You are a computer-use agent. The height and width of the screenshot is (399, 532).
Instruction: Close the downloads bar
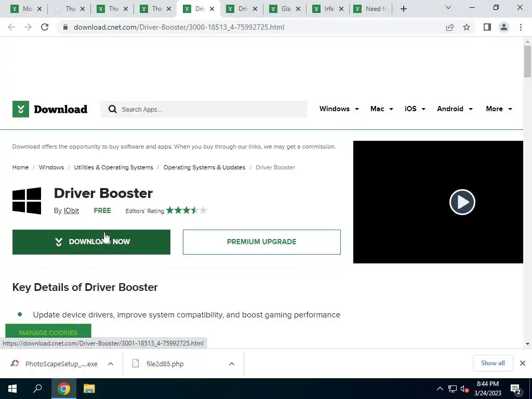523,363
